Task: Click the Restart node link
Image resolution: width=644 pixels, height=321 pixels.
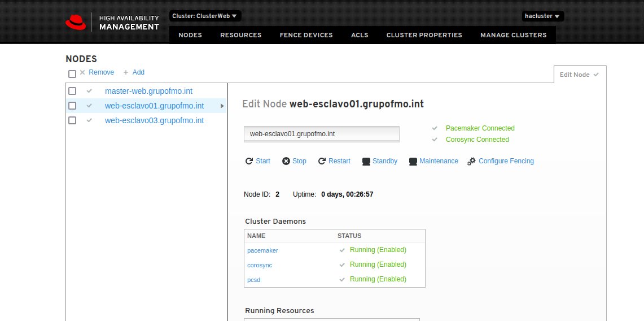Action: [x=339, y=161]
